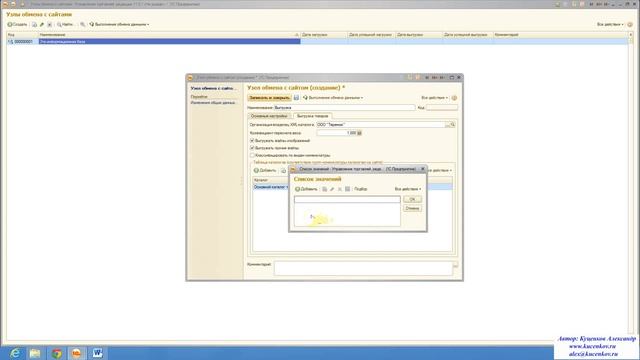Click Перейти section link in left panel
640x360 pixels.
(199, 97)
